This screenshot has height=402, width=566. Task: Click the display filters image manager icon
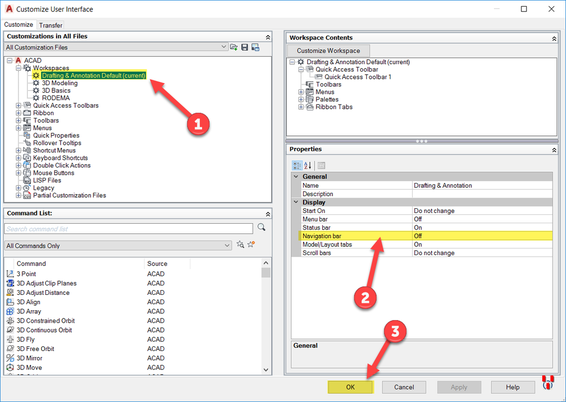tap(256, 47)
